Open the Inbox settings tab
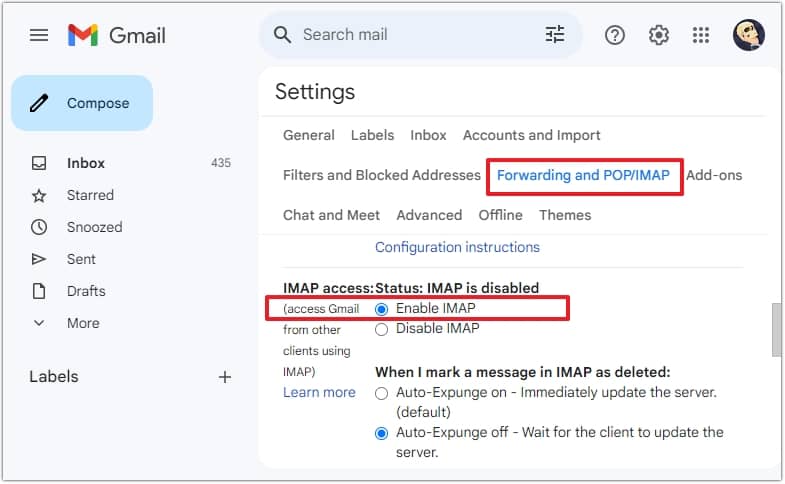Viewport: 785px width, 484px height. [x=428, y=135]
